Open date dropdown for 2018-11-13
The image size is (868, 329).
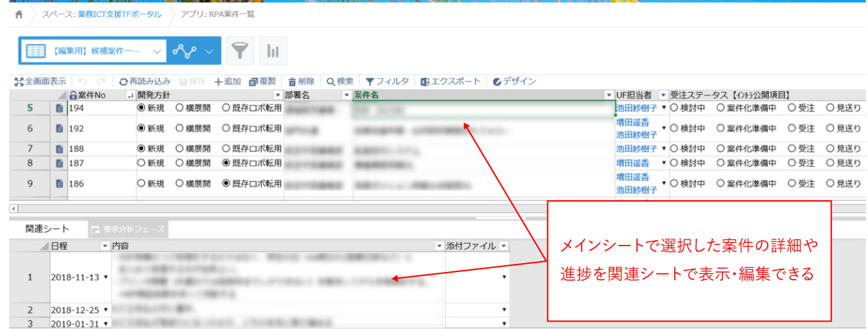(x=105, y=278)
